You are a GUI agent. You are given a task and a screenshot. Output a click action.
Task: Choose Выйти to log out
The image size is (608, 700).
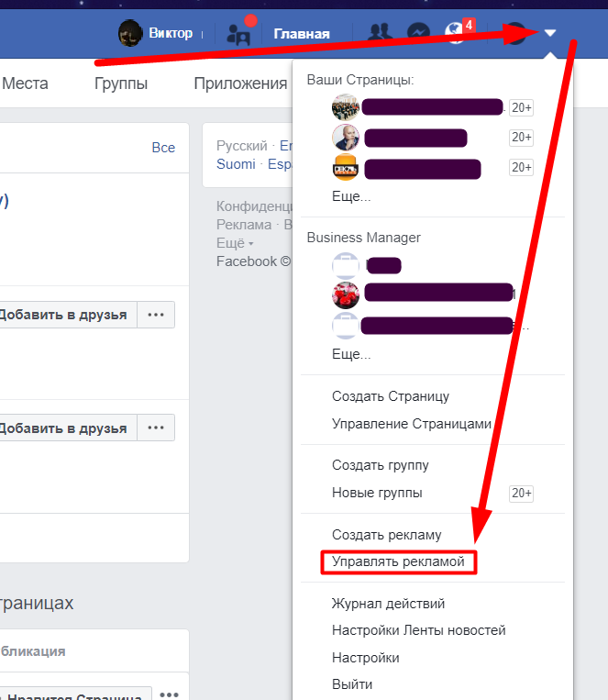click(x=352, y=684)
